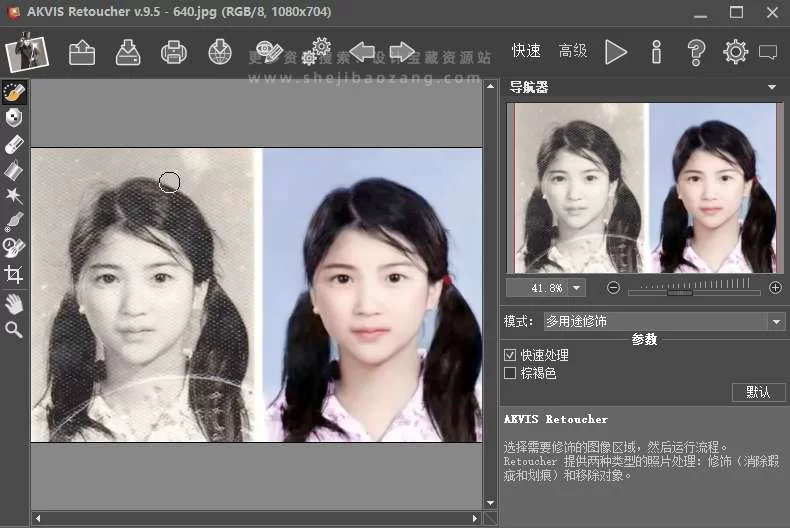Toggle the 快速处理 checkbox

click(510, 355)
